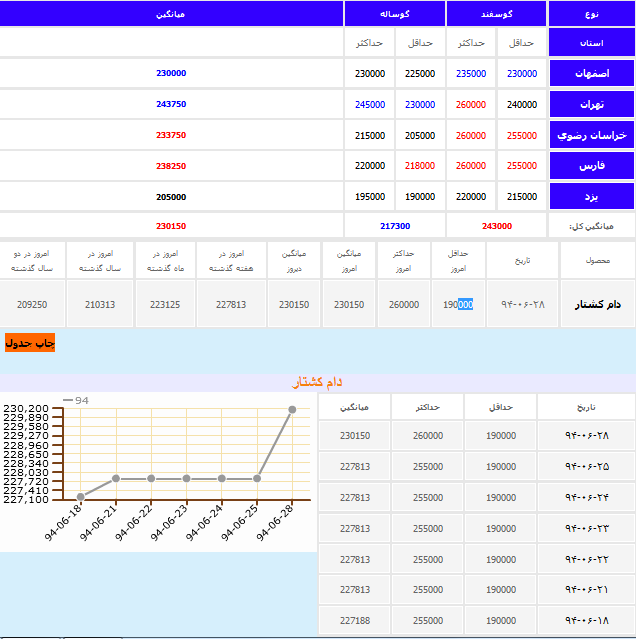The image size is (636, 639).
Task: Click the فارس province row label
Action: click(x=592, y=165)
